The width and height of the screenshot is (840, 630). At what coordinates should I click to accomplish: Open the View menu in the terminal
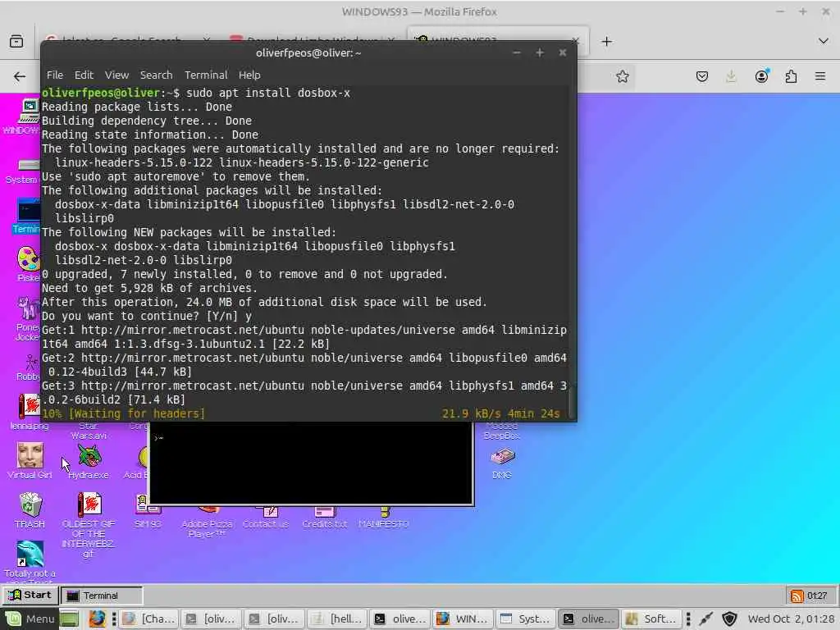point(116,75)
